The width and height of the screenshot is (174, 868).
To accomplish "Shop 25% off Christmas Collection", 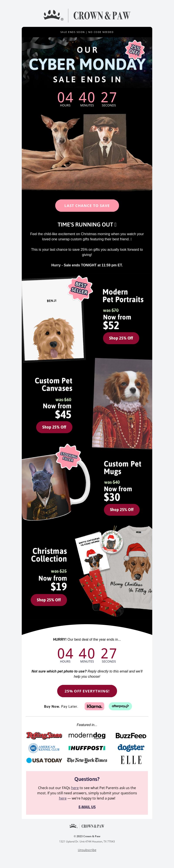I will pyautogui.click(x=49, y=600).
